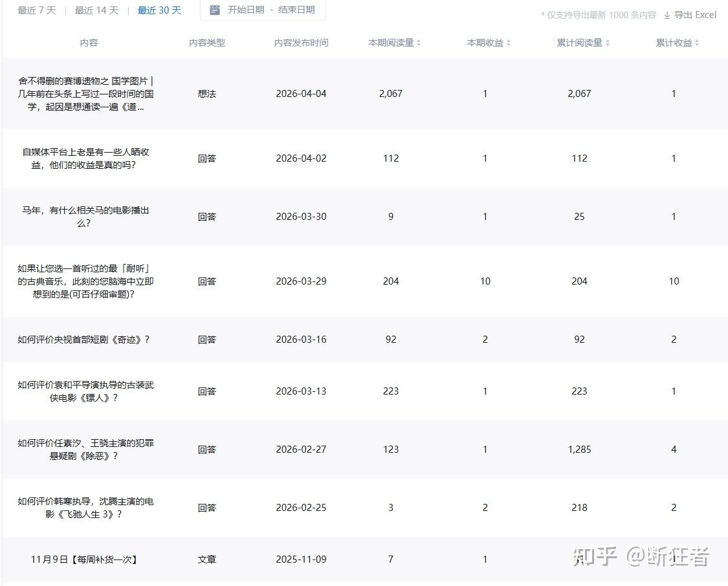The width and height of the screenshot is (728, 586).
Task: Click cumulative reads value 218
Action: pyautogui.click(x=579, y=508)
